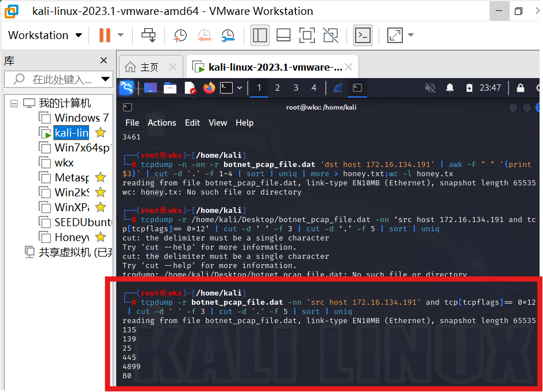Select the SEEDUbuntu virtual machine
This screenshot has width=543, height=392.
tap(83, 223)
